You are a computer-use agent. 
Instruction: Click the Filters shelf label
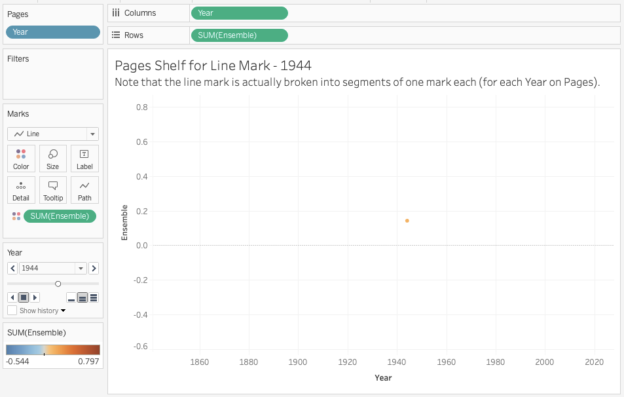pyautogui.click(x=18, y=58)
